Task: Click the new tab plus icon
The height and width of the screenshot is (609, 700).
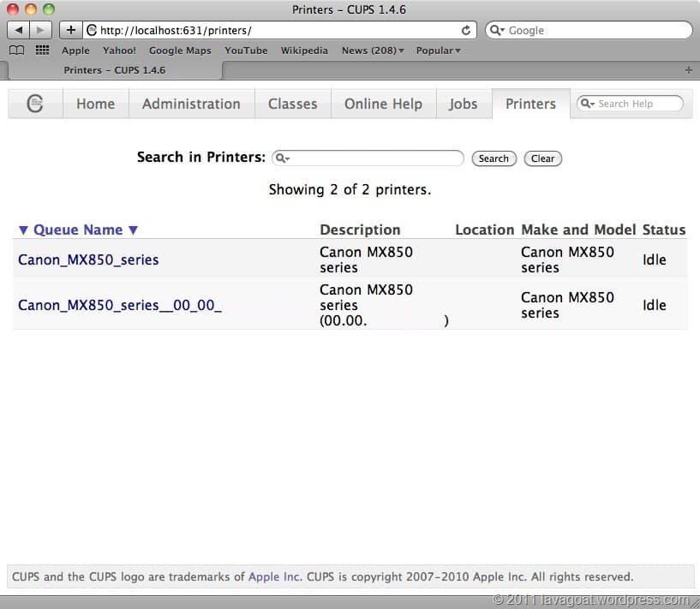Action: click(x=688, y=70)
